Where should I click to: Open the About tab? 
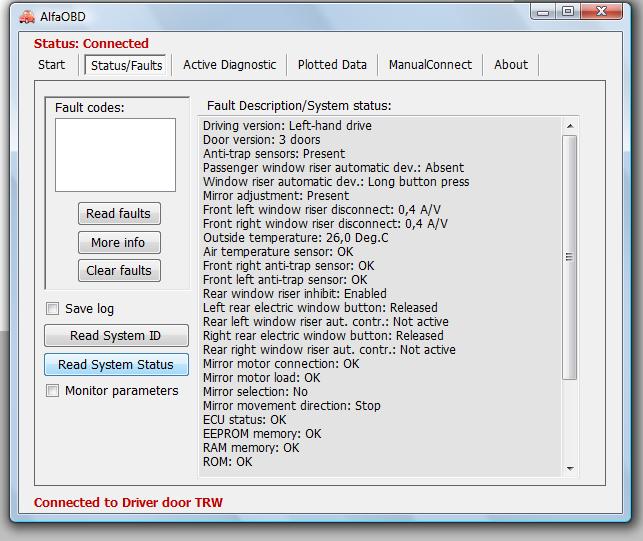click(511, 65)
